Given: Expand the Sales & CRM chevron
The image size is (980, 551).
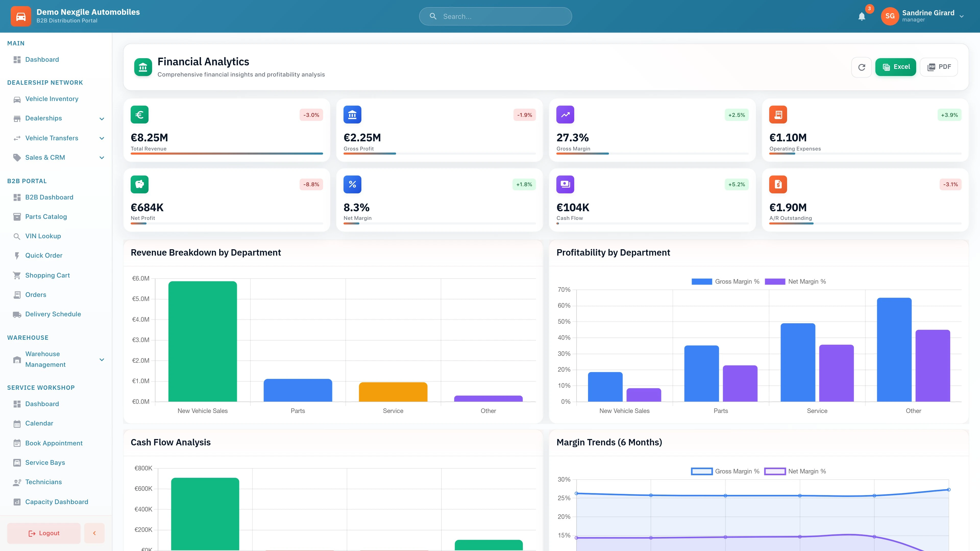Looking at the screenshot, I should click(102, 158).
